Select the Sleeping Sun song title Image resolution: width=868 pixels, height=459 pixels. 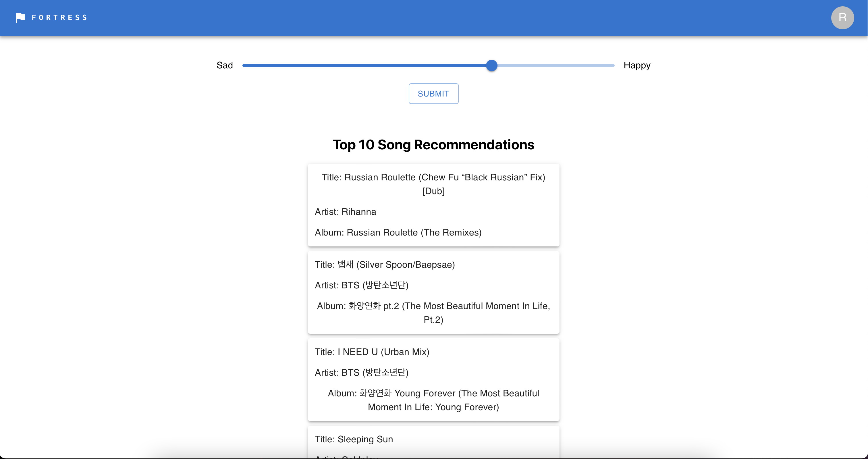coord(354,439)
